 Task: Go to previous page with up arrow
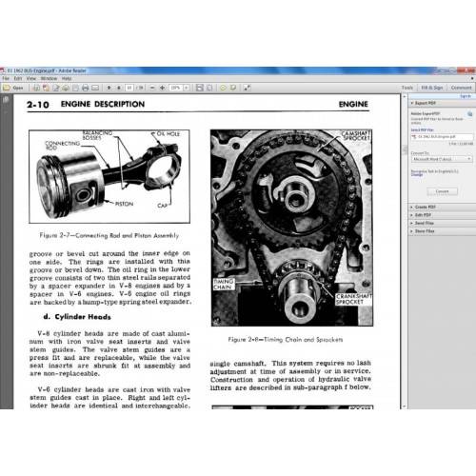pos(109,88)
